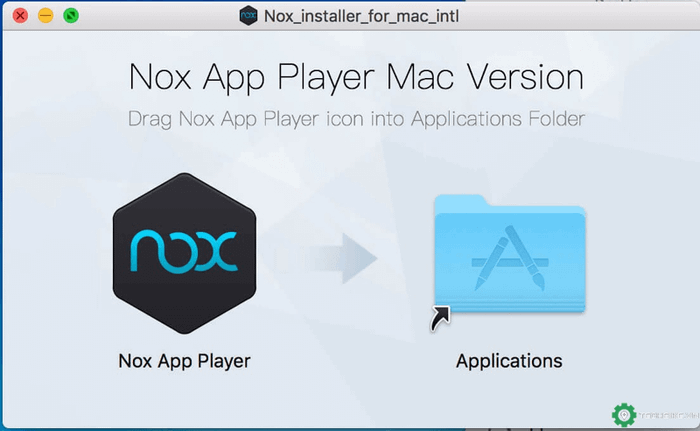
Task: Select the "Applications" label below the folder
Action: (509, 360)
